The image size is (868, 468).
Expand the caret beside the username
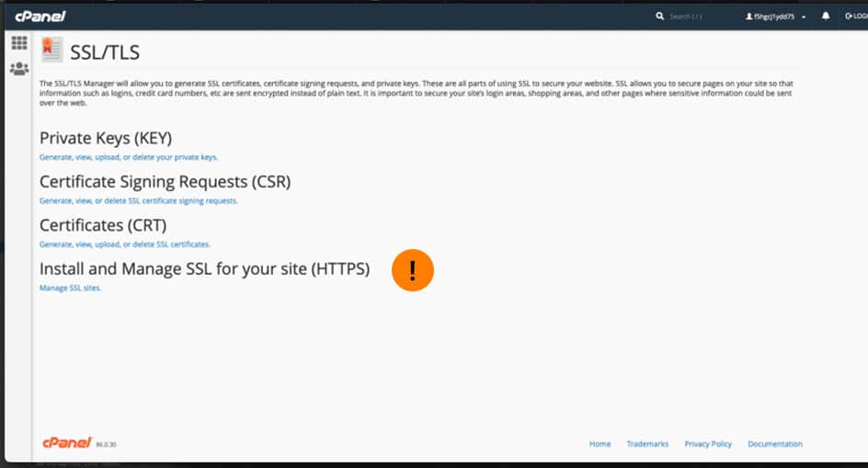(x=804, y=17)
